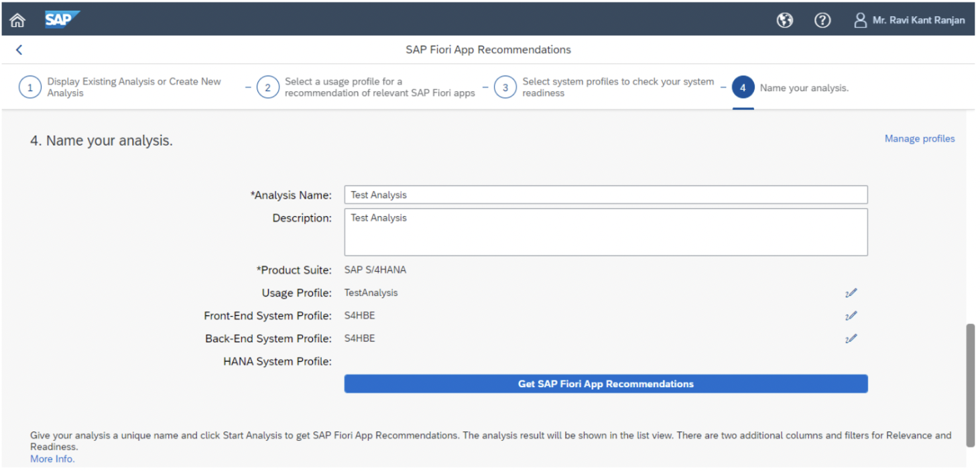Viewport: 980px width, 471px height.
Task: Open step 3 system readiness step
Action: click(x=505, y=87)
